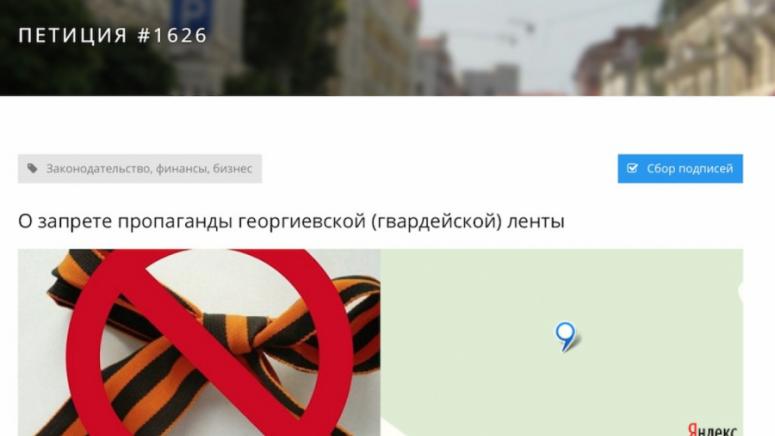Image resolution: width=775 pixels, height=436 pixels.
Task: Click the blue parking sign in banner
Action: [x=191, y=17]
